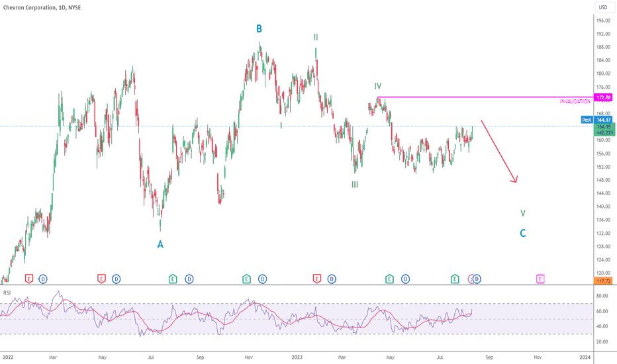Click the dividend marker near August 2023
617x364 pixels.
477,279
